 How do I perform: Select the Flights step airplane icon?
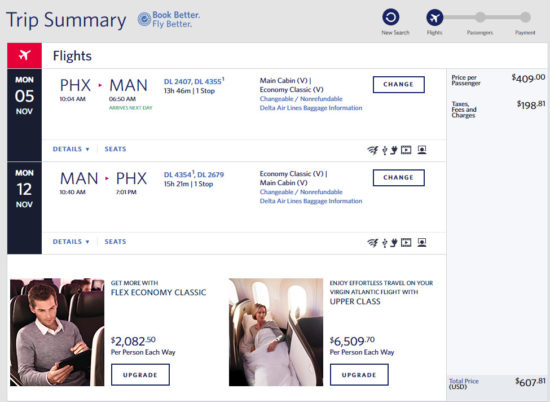click(x=435, y=17)
